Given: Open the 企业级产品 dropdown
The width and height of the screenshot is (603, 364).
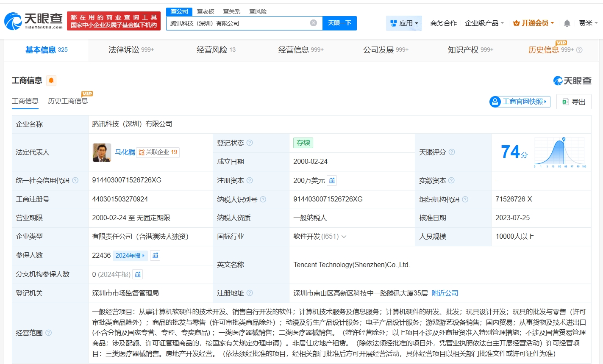Looking at the screenshot, I should (484, 23).
